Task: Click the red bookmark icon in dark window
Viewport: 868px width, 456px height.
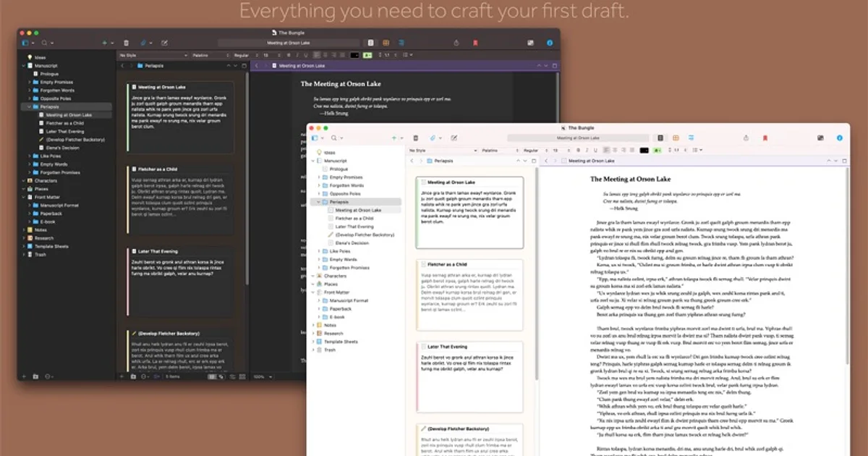Action: click(x=475, y=43)
